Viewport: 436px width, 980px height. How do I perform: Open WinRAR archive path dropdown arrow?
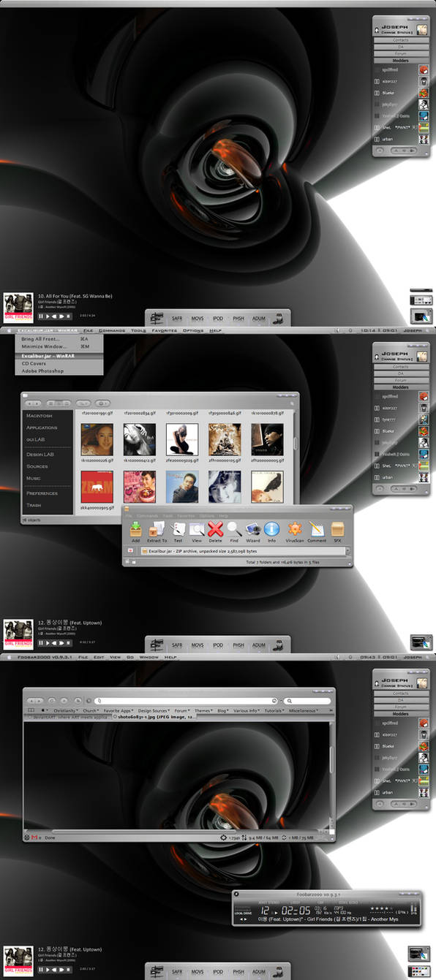tap(347, 551)
